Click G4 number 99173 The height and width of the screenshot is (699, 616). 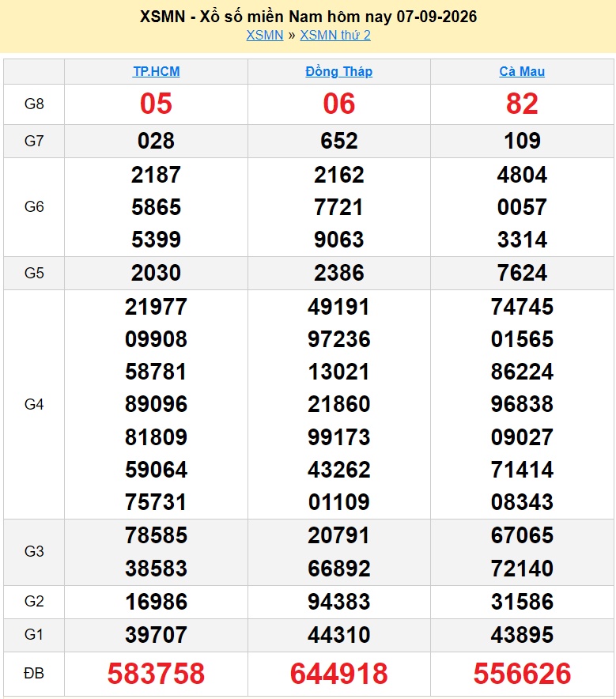coord(338,436)
